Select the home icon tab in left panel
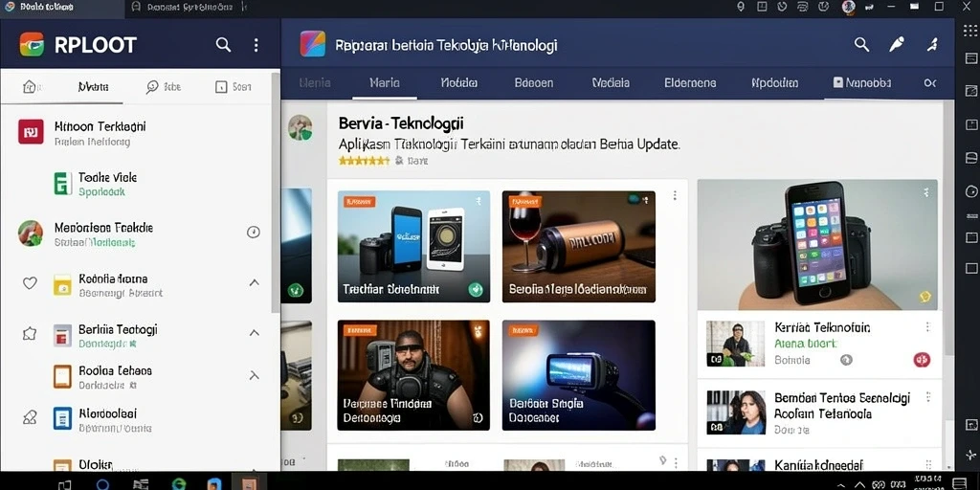The width and height of the screenshot is (980, 490). click(30, 87)
